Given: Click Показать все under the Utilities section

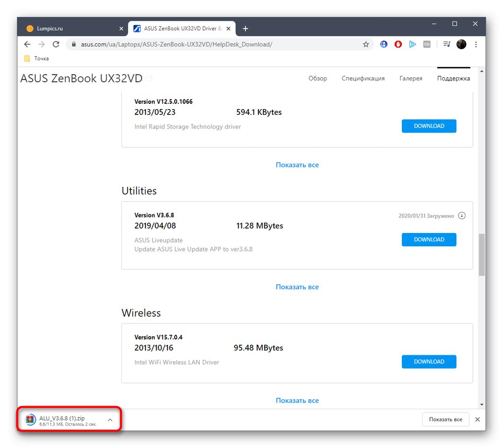Looking at the screenshot, I should pyautogui.click(x=297, y=286).
